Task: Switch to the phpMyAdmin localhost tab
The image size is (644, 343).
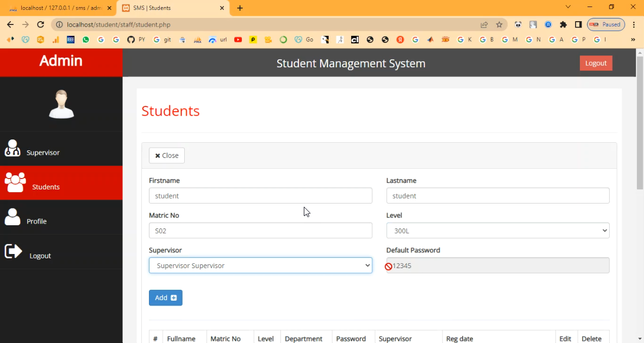Action: (x=60, y=8)
